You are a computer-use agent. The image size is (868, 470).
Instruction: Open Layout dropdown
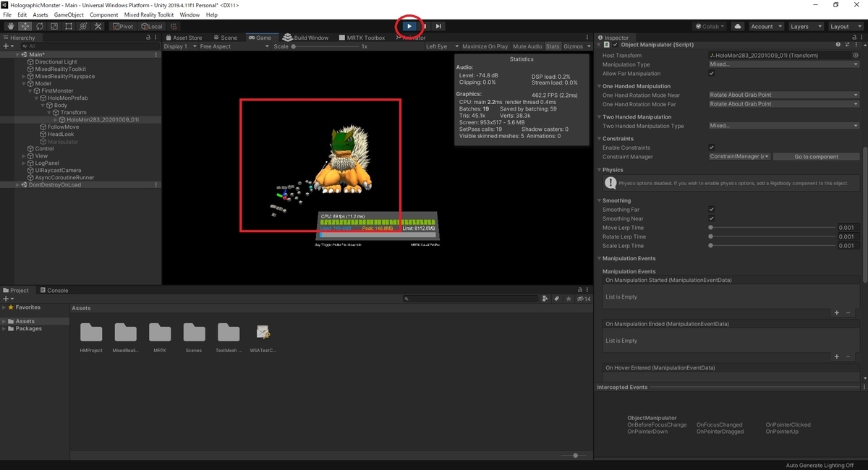tap(845, 26)
